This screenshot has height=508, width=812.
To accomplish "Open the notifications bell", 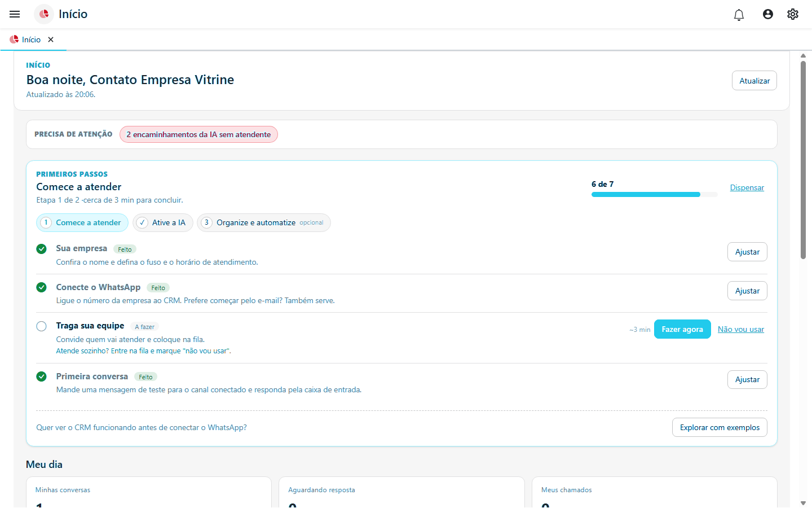I will click(x=739, y=15).
